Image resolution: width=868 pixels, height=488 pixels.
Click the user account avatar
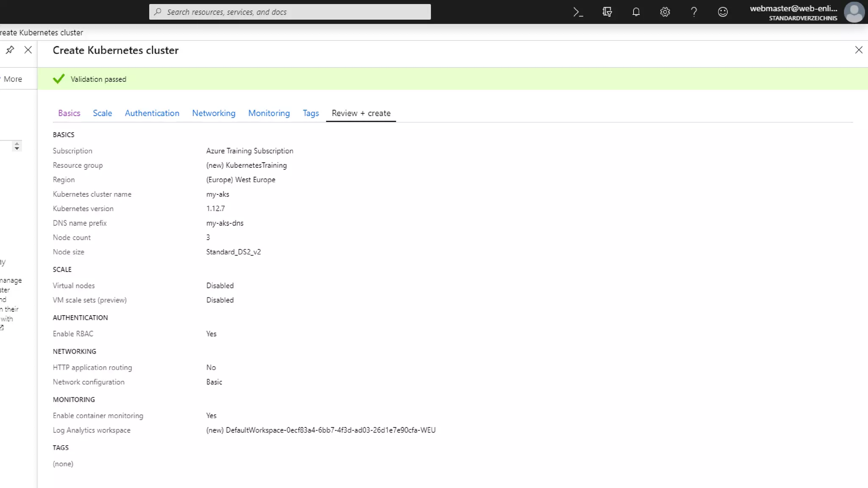coord(854,12)
